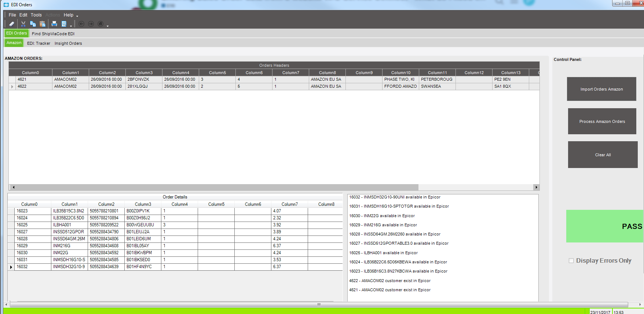Click the Print toolbar icon

(x=54, y=24)
